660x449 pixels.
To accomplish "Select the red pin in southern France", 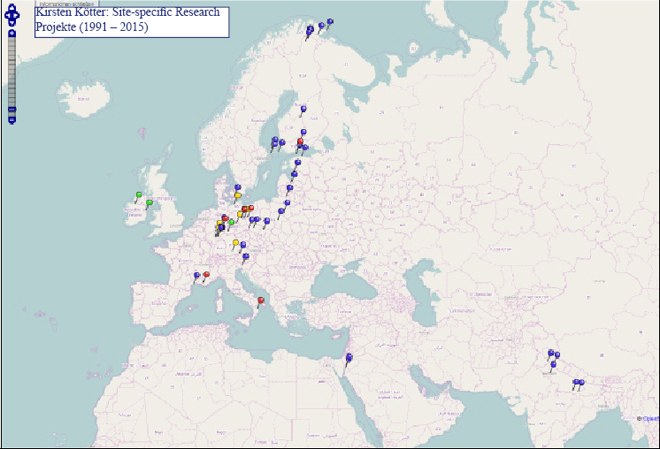I will pyautogui.click(x=206, y=275).
